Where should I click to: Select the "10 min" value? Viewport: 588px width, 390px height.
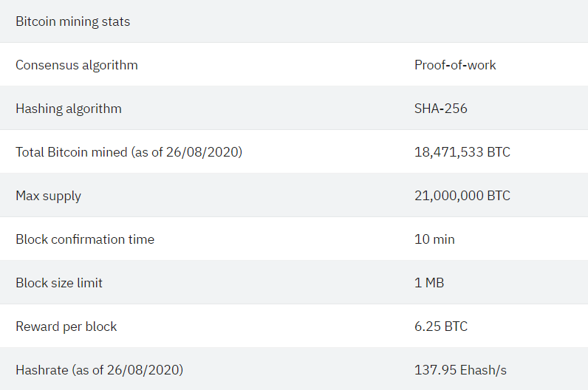(434, 239)
